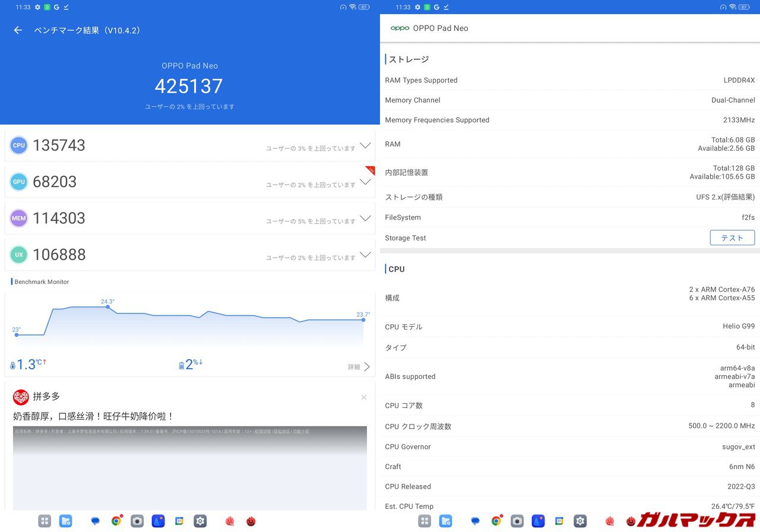Open the 詳細 benchmark monitor details
The image size is (760, 532).
(x=359, y=367)
